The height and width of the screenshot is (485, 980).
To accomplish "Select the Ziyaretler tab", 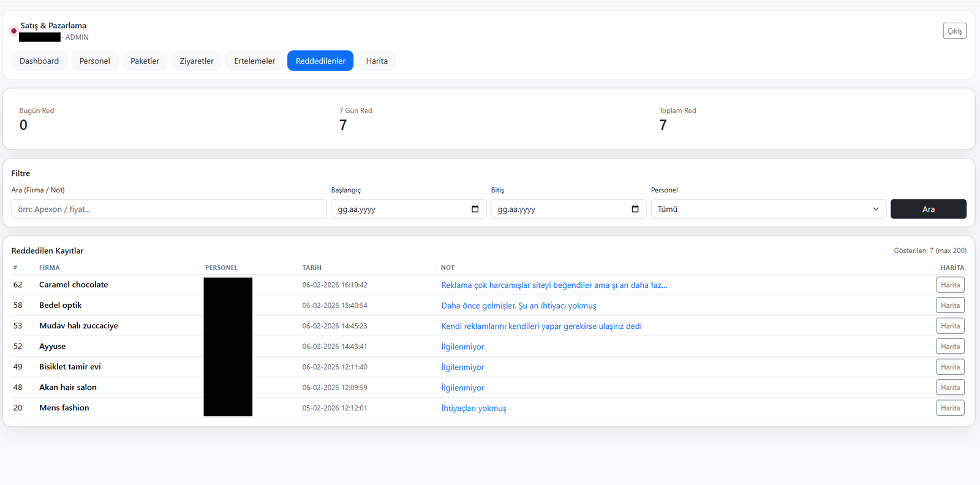I will click(197, 61).
